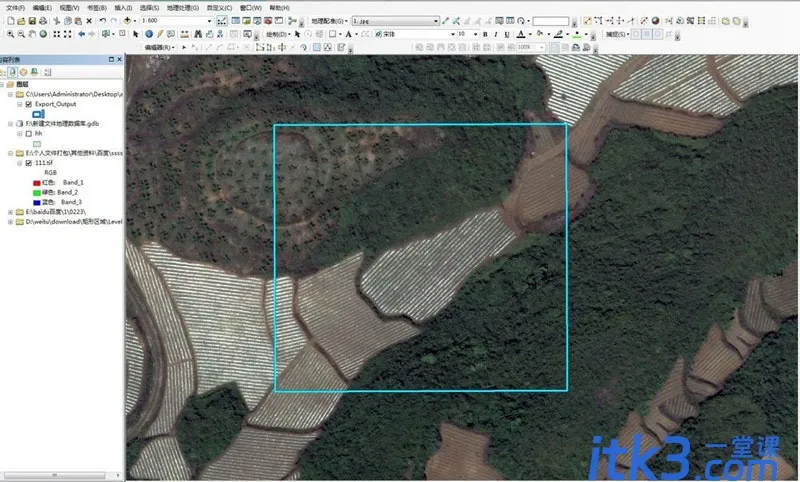Open the Bookmarks (书签) menu
Image resolution: width=800 pixels, height=482 pixels.
[97, 8]
